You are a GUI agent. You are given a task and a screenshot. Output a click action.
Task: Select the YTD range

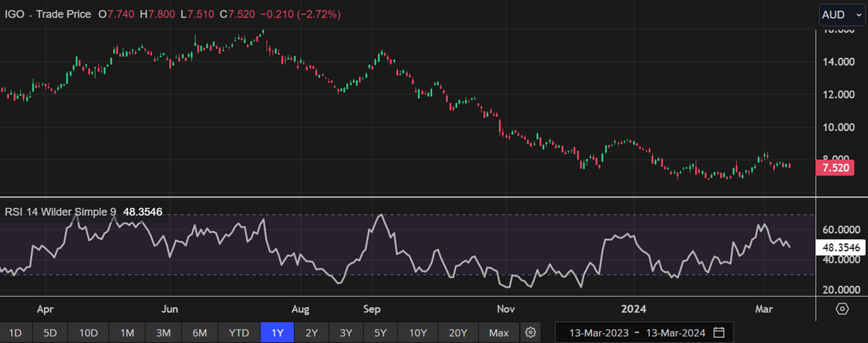[239, 333]
